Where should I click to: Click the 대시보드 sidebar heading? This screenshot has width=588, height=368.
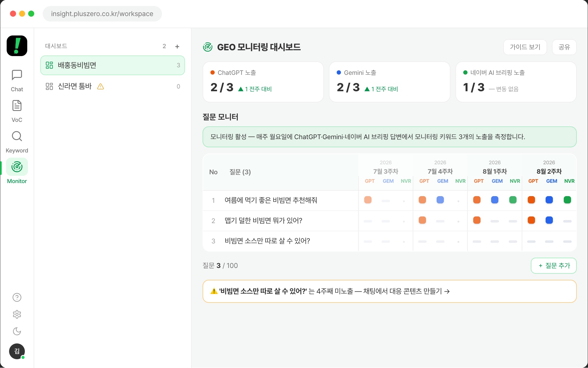click(x=56, y=46)
